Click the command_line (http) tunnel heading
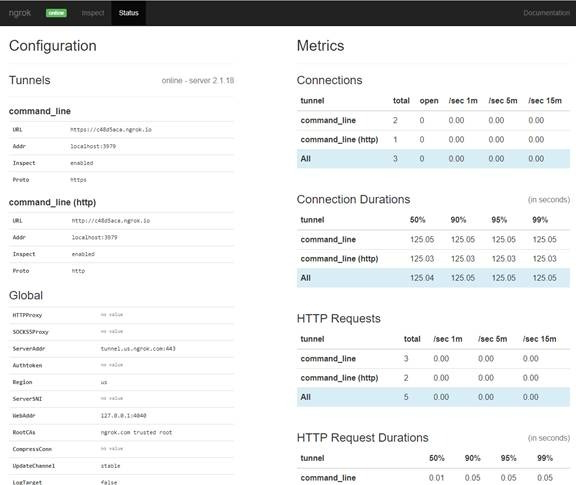This screenshot has height=485, width=576. 52,202
